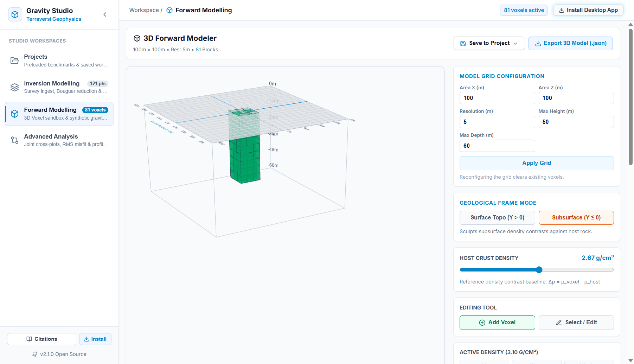Click the 2.67 g/cm³ density value
634x364 pixels.
[x=597, y=258]
